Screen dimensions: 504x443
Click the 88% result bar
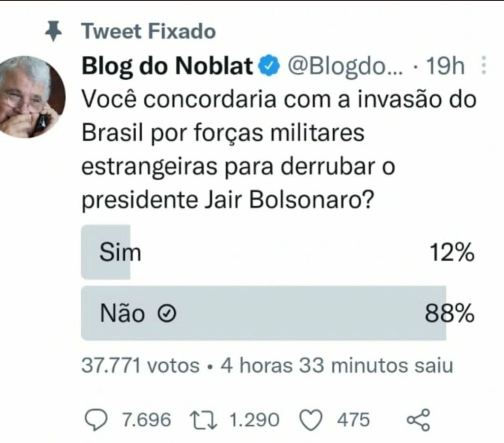click(x=264, y=313)
